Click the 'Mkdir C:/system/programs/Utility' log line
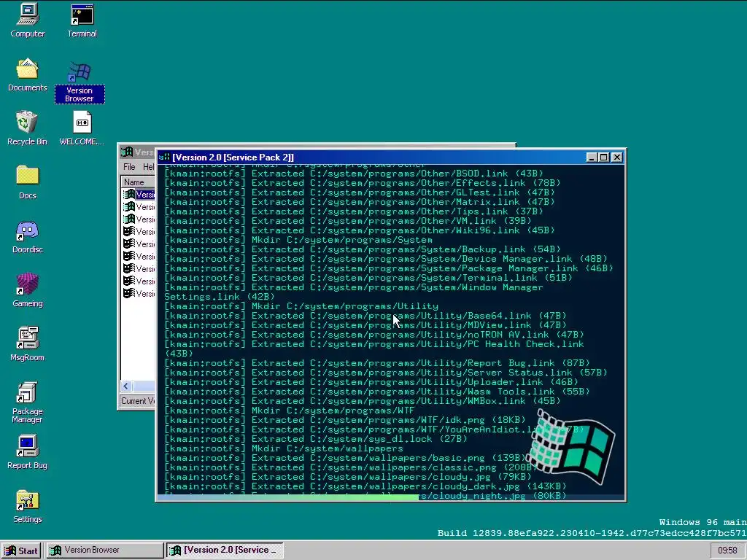 click(x=301, y=306)
